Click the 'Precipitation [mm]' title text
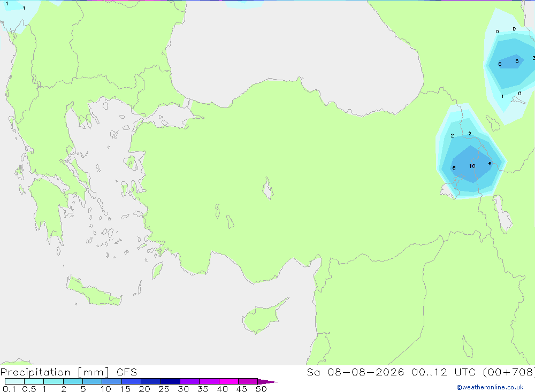 click(55, 372)
